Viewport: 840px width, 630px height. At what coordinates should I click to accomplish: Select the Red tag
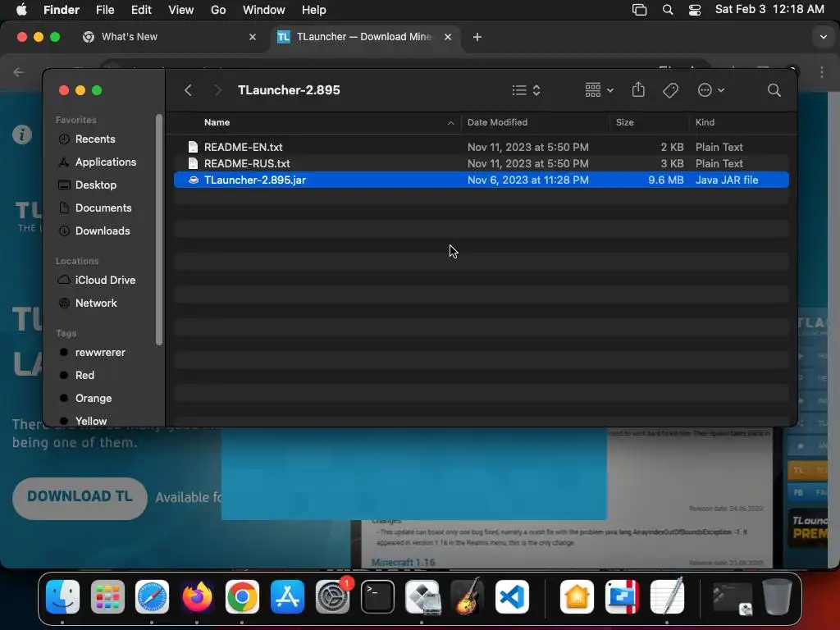tap(84, 376)
